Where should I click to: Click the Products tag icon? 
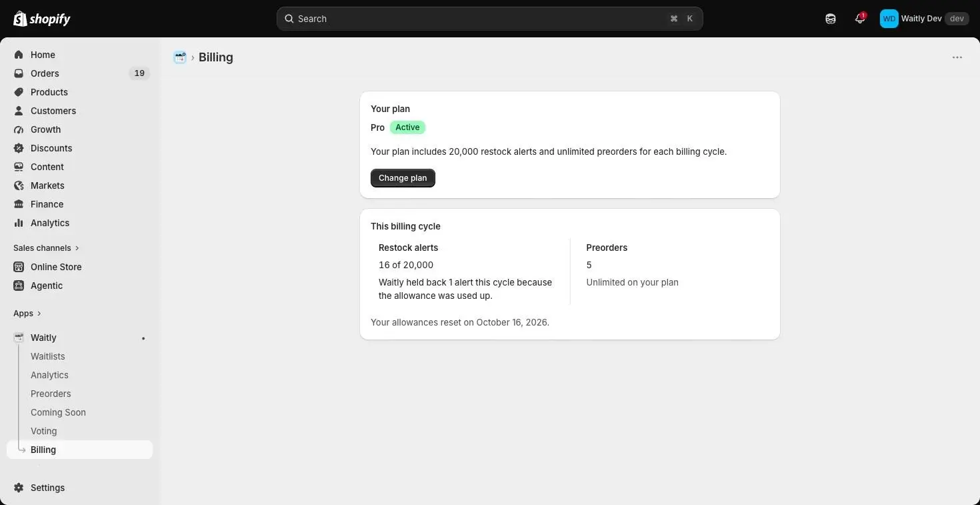(19, 92)
